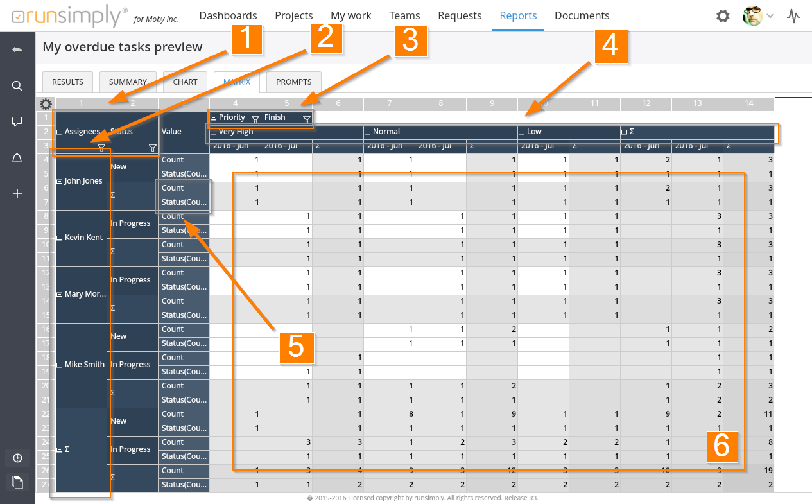Click the back arrow in the left sidebar
The width and height of the screenshot is (812, 504).
coord(17,50)
